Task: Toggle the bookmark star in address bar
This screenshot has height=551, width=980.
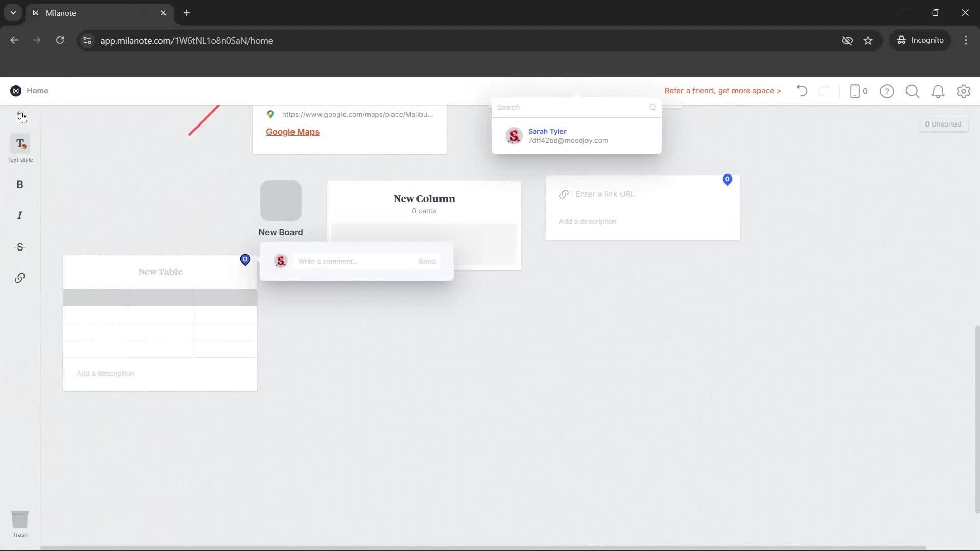Action: [x=868, y=40]
